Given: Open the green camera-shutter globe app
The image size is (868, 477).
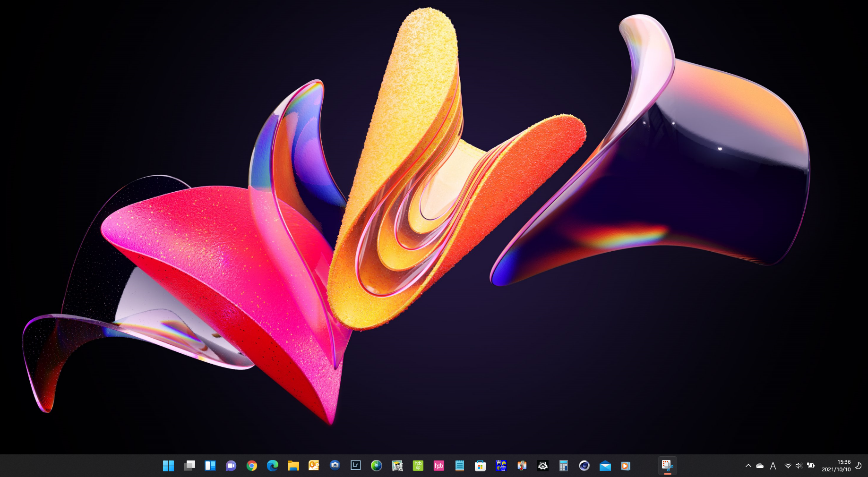Looking at the screenshot, I should click(377, 466).
